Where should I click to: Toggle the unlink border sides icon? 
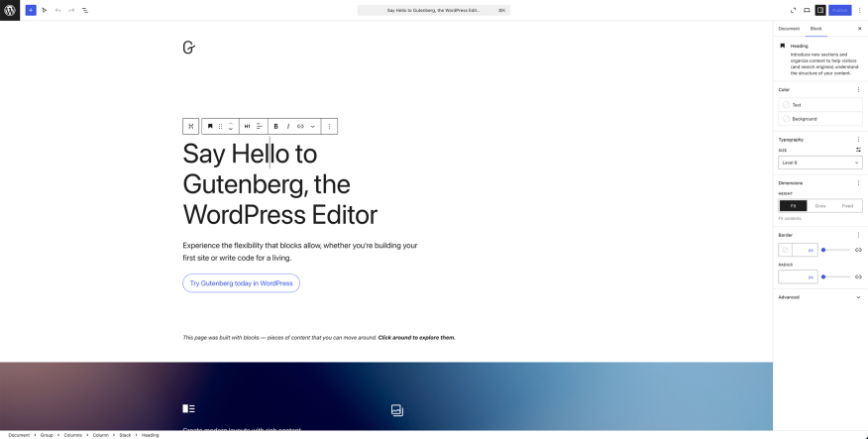(859, 250)
